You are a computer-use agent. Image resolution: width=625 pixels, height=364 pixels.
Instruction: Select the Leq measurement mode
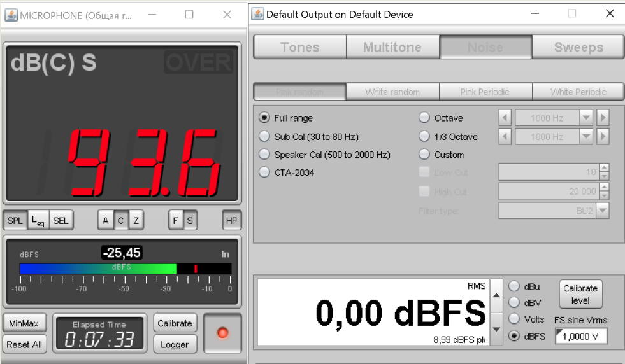click(x=38, y=221)
